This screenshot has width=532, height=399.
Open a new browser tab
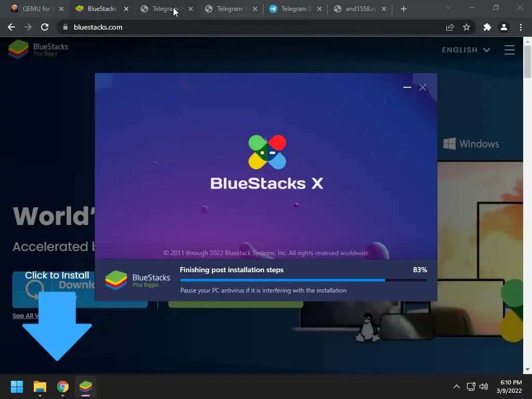click(403, 9)
